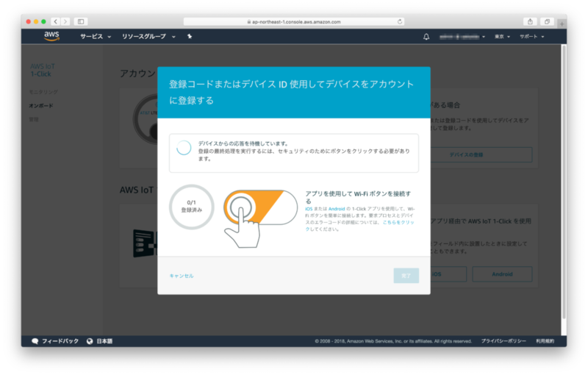Click the pin shortcut icon in the AWS bar
Screen dimensions: 588x375
click(x=190, y=36)
